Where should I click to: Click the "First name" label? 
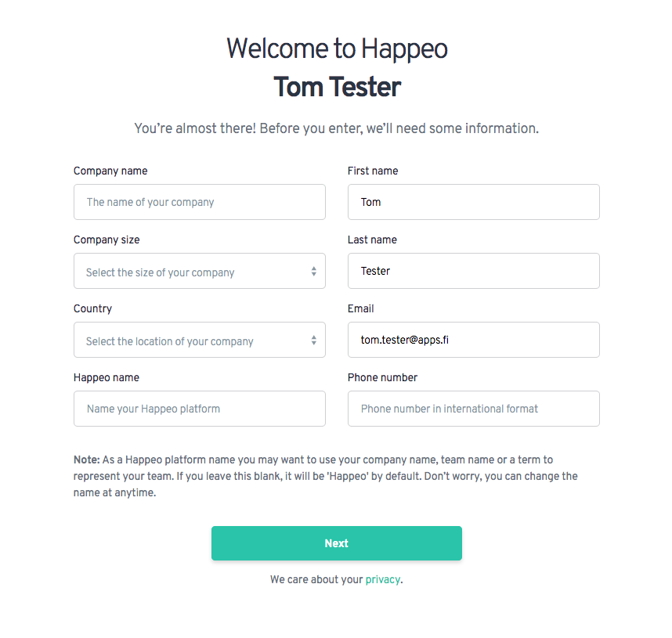(373, 171)
